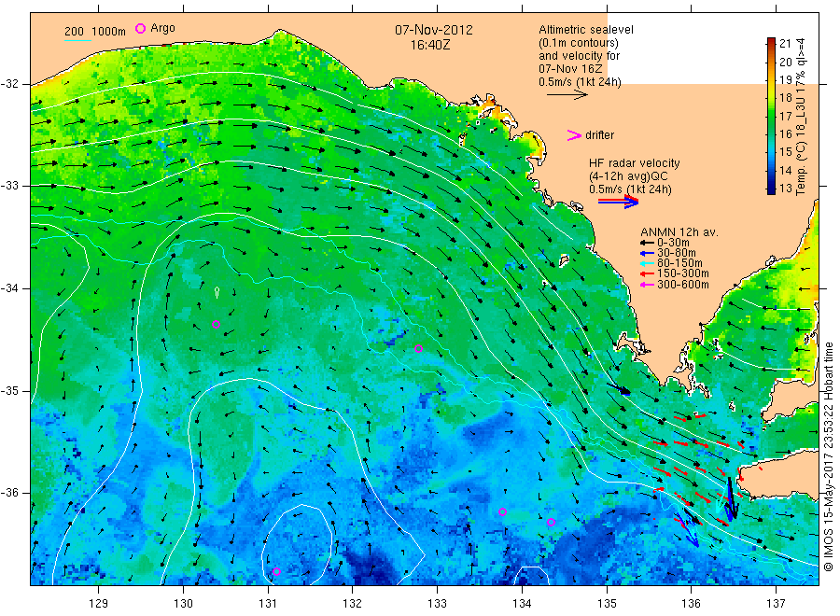Click the cyan 200m contour legend line
Screen dimensions: 840x616
77,40
